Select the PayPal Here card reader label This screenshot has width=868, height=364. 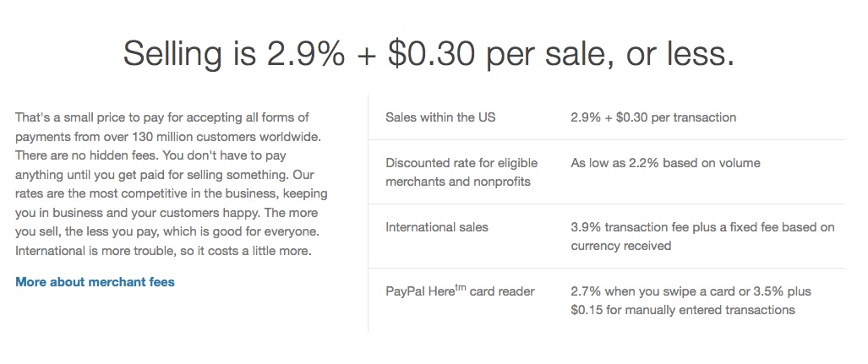point(460,291)
